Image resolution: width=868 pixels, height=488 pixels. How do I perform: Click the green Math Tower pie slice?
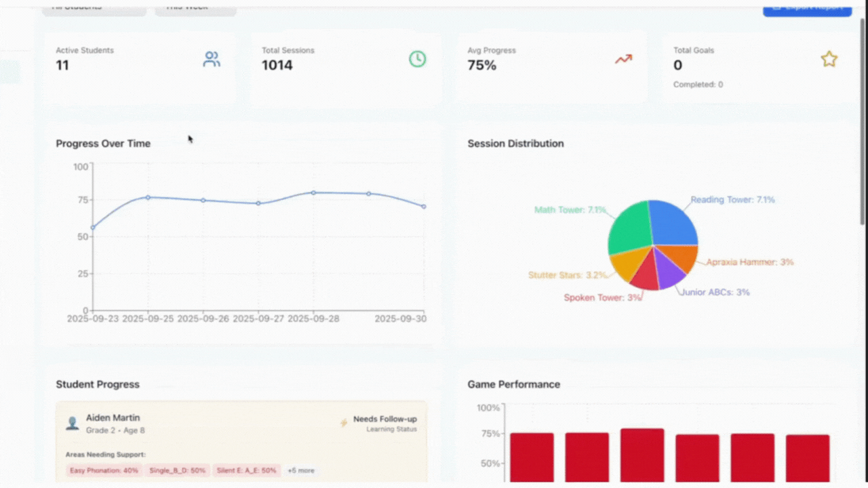tap(630, 227)
